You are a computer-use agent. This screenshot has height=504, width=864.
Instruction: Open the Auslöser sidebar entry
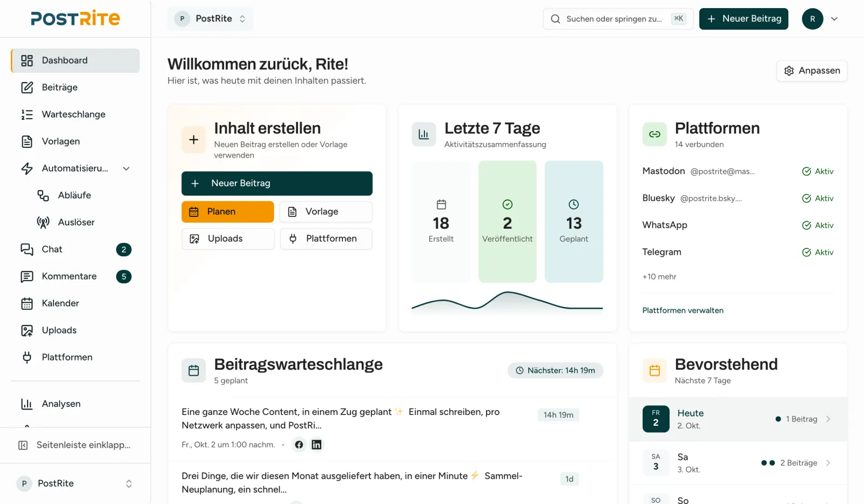83,222
